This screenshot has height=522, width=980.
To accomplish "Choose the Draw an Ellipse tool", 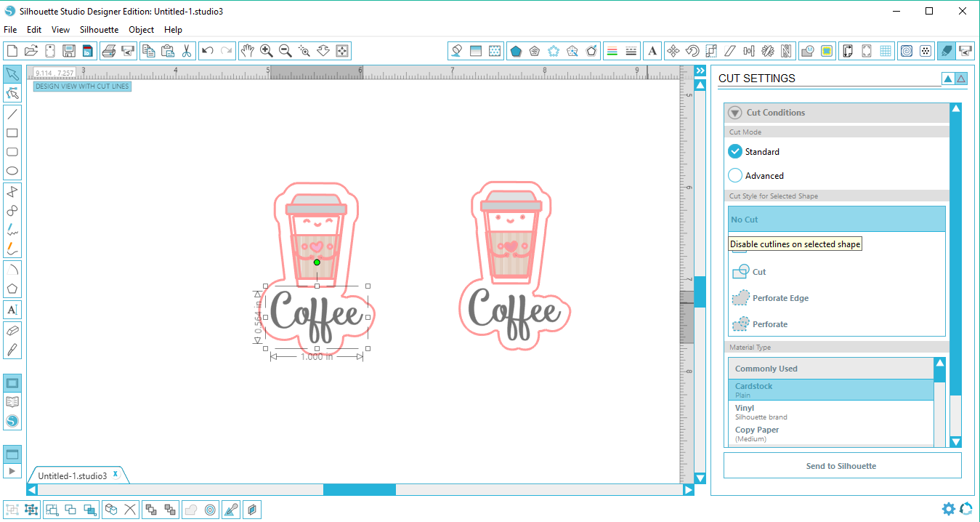I will click(12, 172).
